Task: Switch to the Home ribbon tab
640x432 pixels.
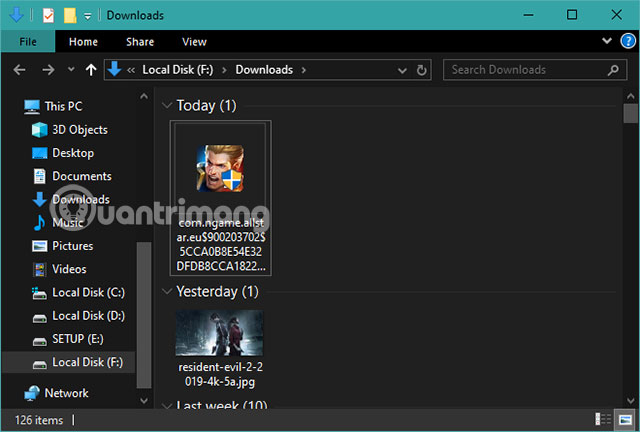Action: tap(83, 42)
